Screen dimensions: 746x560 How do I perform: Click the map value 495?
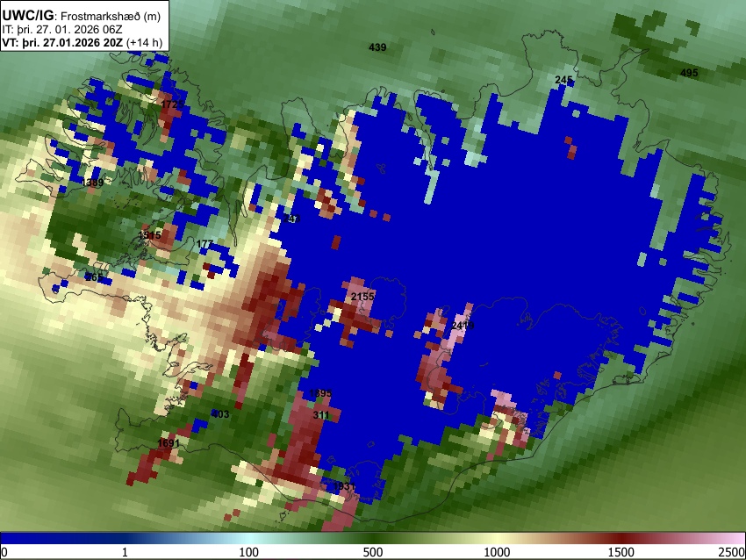(689, 72)
